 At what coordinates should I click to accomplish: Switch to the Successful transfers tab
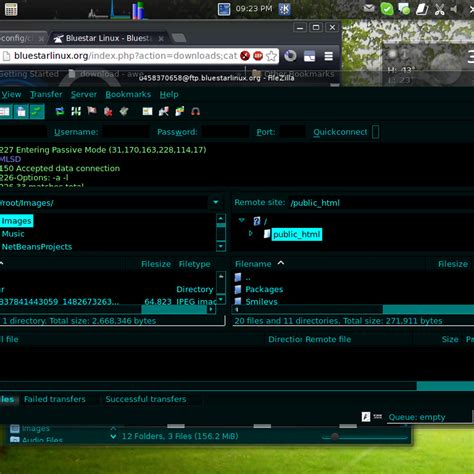click(146, 399)
